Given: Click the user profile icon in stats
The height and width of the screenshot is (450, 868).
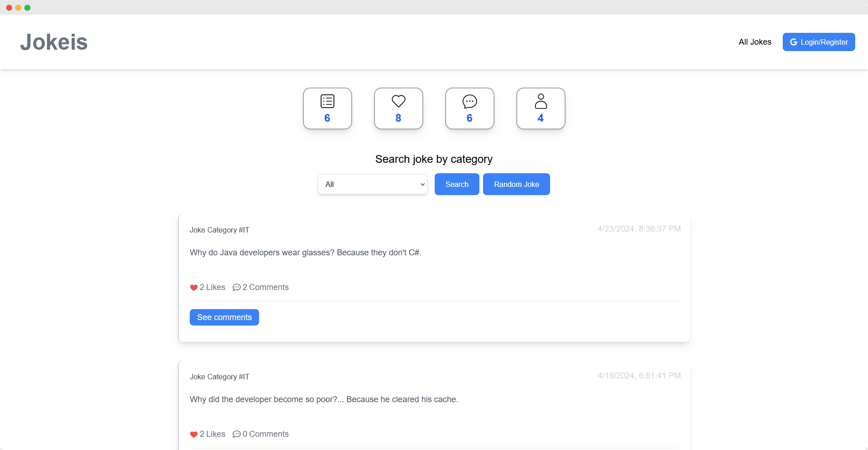Looking at the screenshot, I should pyautogui.click(x=541, y=101).
